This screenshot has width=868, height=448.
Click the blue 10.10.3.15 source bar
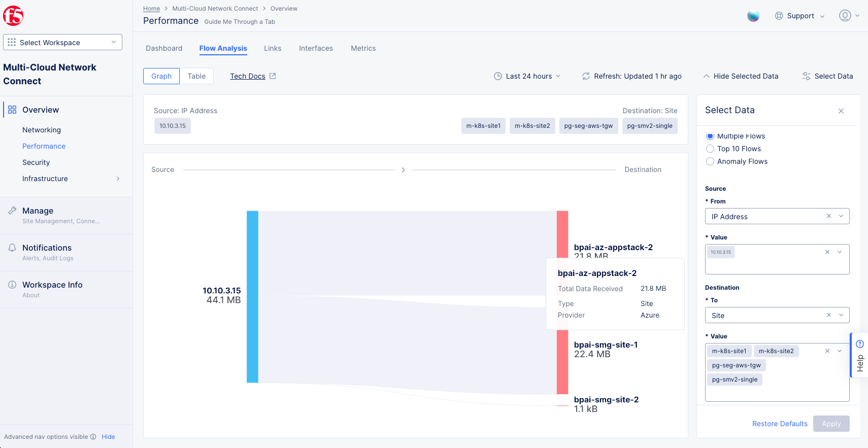pos(252,297)
